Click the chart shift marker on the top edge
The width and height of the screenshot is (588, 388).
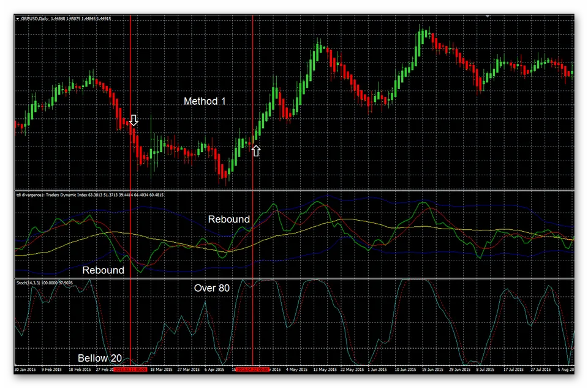[x=488, y=17]
